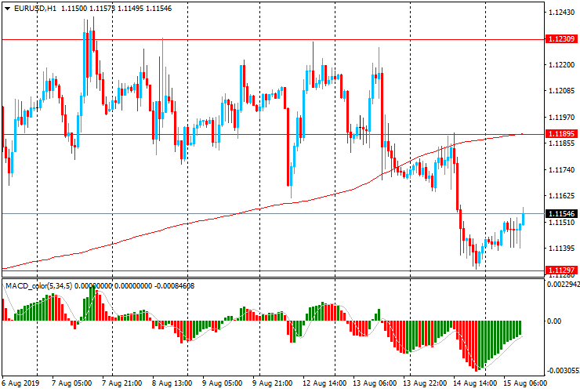The image size is (580, 392).
Task: Click the 1.12430 price scale value
Action: pyautogui.click(x=561, y=13)
